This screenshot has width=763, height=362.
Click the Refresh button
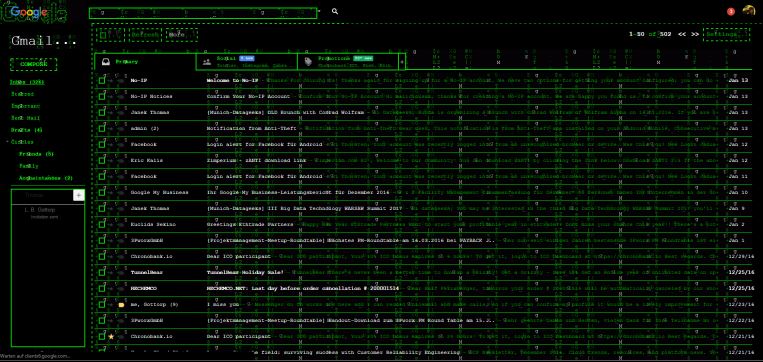click(145, 35)
